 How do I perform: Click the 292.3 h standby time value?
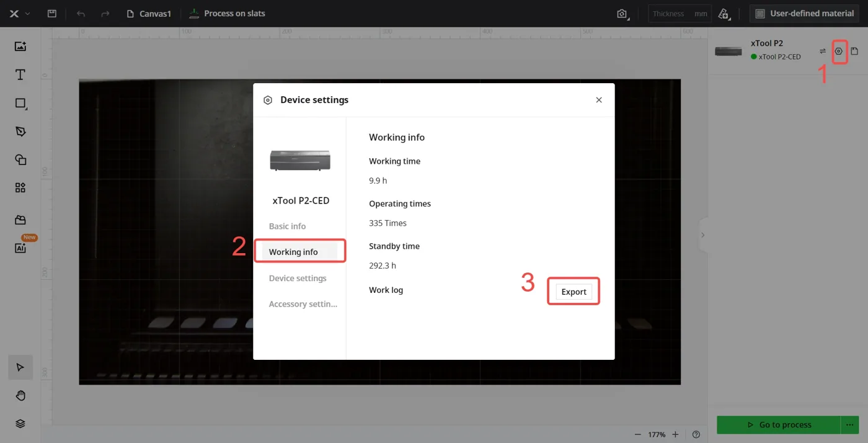tap(383, 266)
